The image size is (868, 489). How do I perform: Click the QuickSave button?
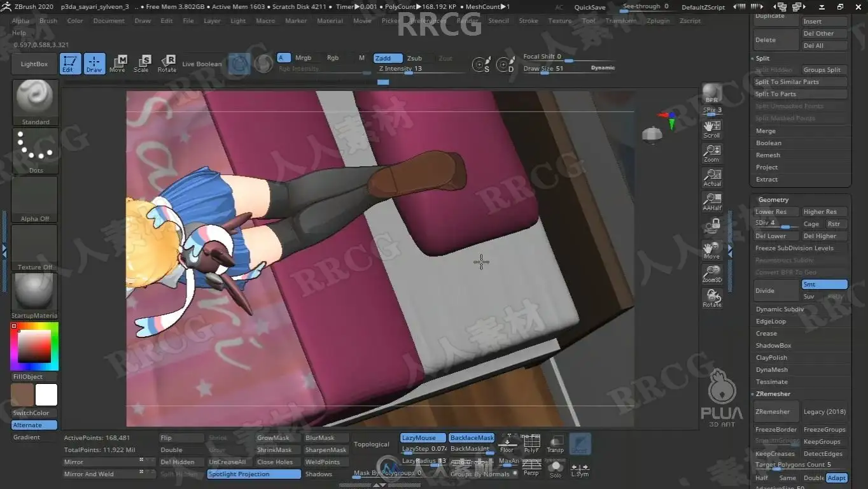click(590, 7)
